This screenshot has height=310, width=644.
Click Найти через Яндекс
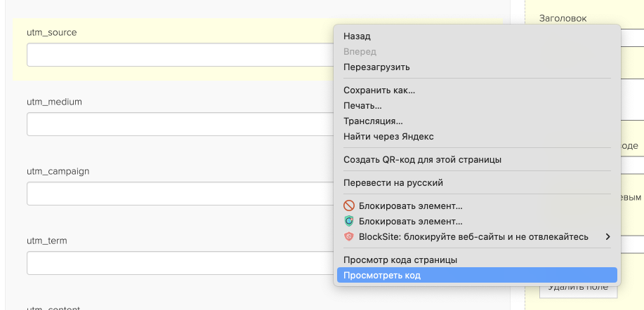(x=388, y=137)
